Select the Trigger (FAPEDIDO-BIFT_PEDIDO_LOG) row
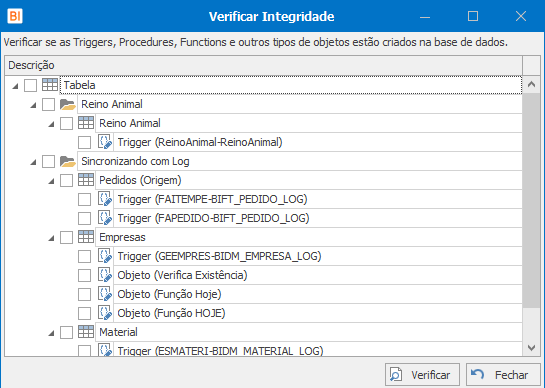 pyautogui.click(x=318, y=218)
